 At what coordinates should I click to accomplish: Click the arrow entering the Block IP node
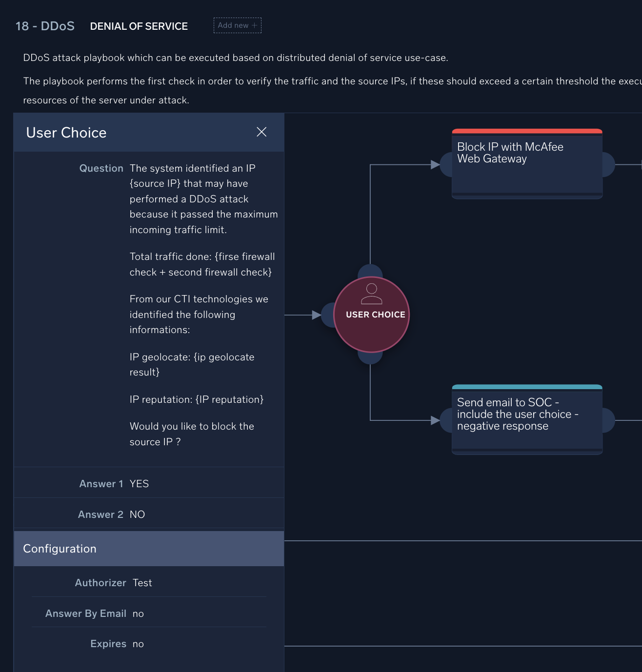436,165
